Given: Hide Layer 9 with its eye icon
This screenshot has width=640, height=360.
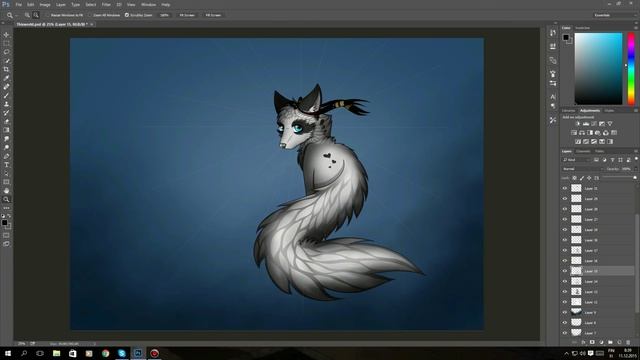Looking at the screenshot, I should (565, 312).
